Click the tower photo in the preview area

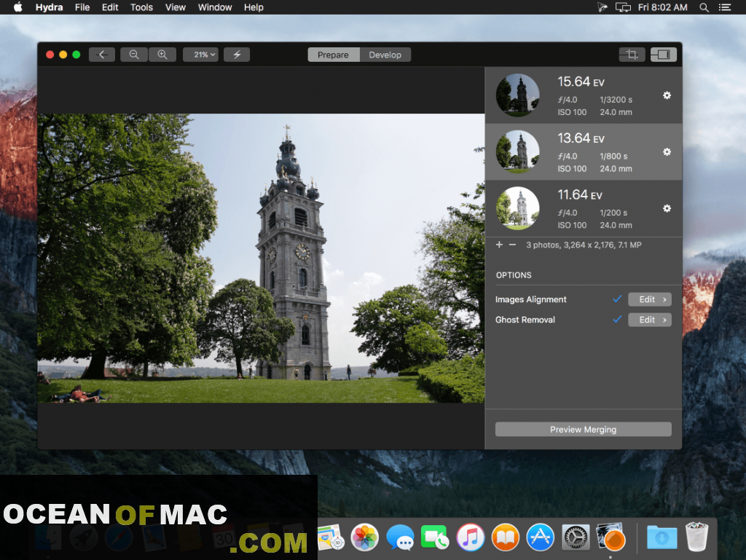point(262,258)
